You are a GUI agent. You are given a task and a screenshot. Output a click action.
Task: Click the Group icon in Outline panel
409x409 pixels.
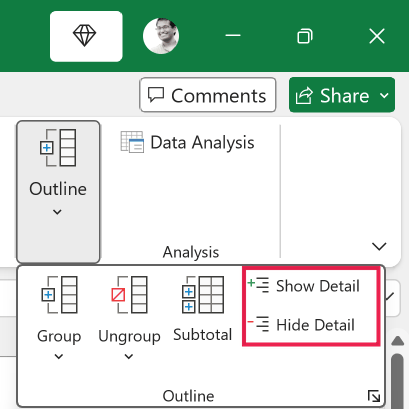coord(59,295)
